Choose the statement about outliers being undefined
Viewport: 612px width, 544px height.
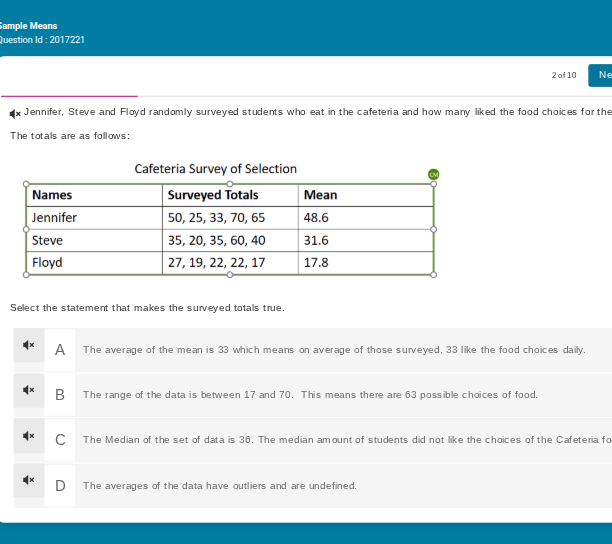point(220,486)
